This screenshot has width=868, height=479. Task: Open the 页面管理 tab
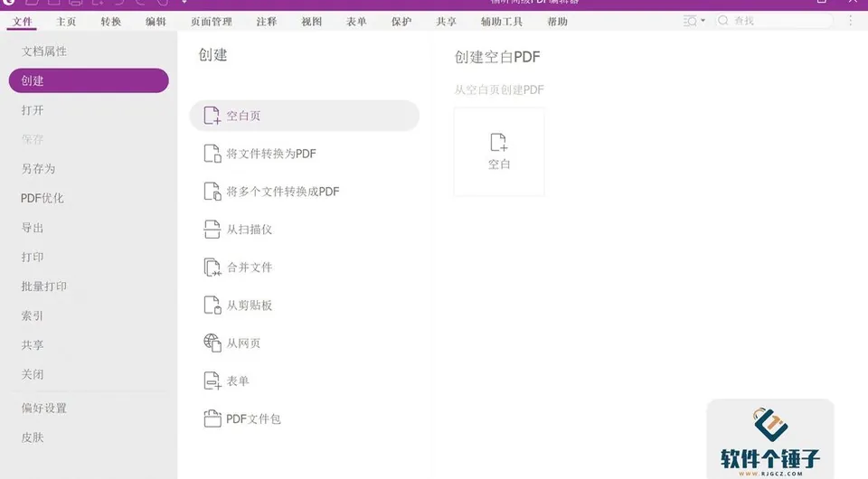(212, 22)
